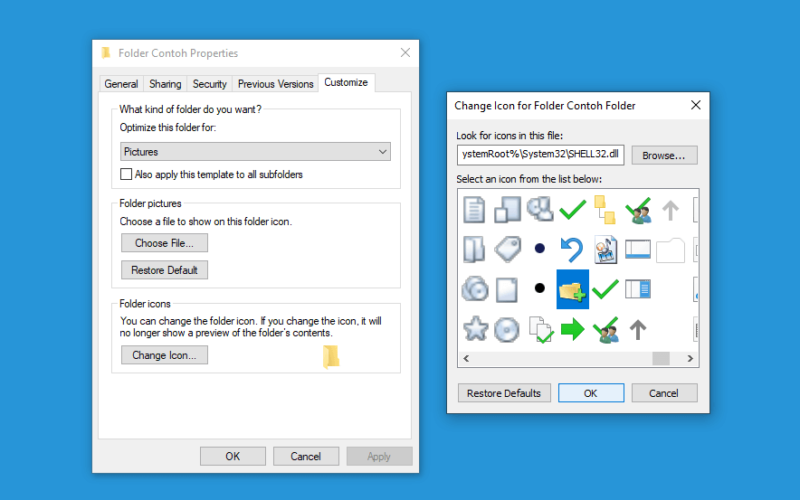Click the icon list scrollbar right arrow
This screenshot has width=800, height=500.
tap(690, 358)
